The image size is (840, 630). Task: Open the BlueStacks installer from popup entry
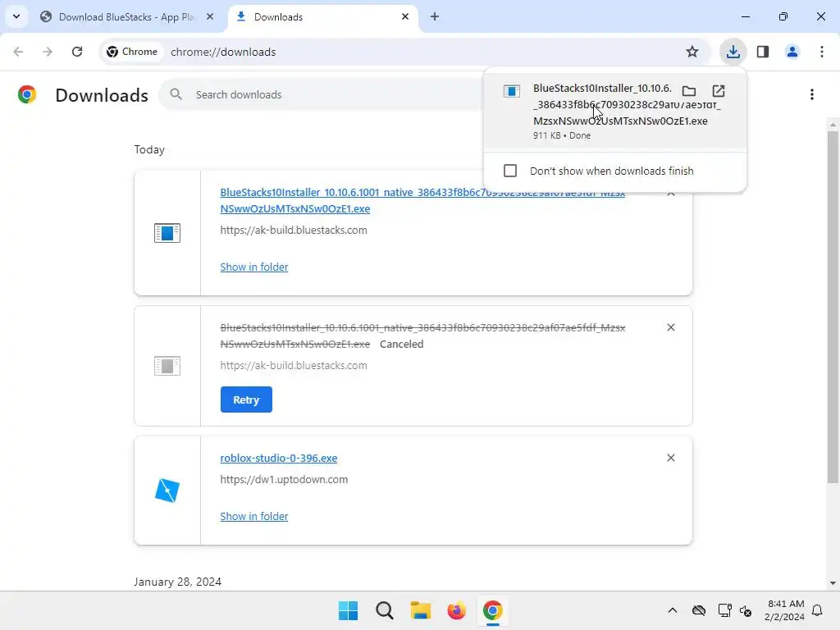click(x=615, y=111)
